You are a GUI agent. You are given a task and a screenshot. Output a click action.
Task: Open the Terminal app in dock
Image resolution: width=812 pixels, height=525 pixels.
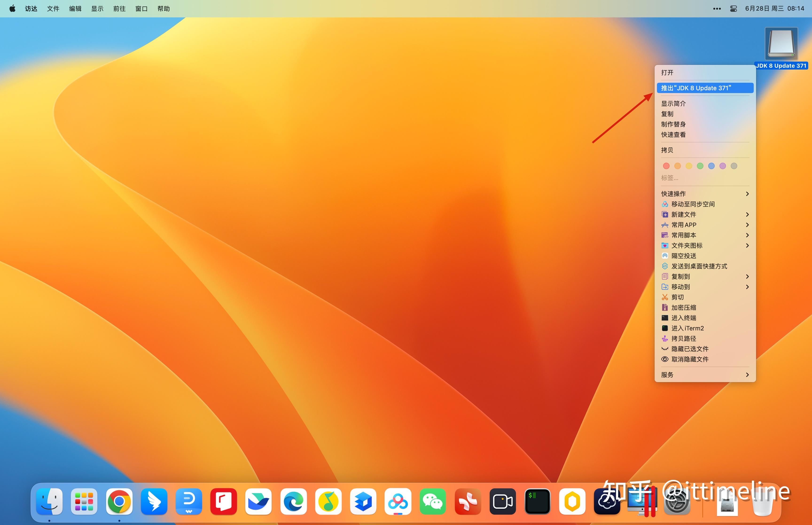(x=537, y=501)
